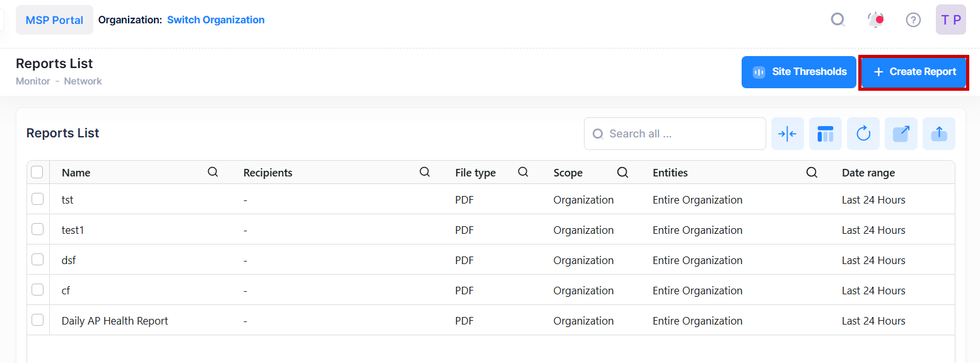Switch to the MSP Portal tab
Image resolution: width=980 pixels, height=363 pixels.
point(54,20)
